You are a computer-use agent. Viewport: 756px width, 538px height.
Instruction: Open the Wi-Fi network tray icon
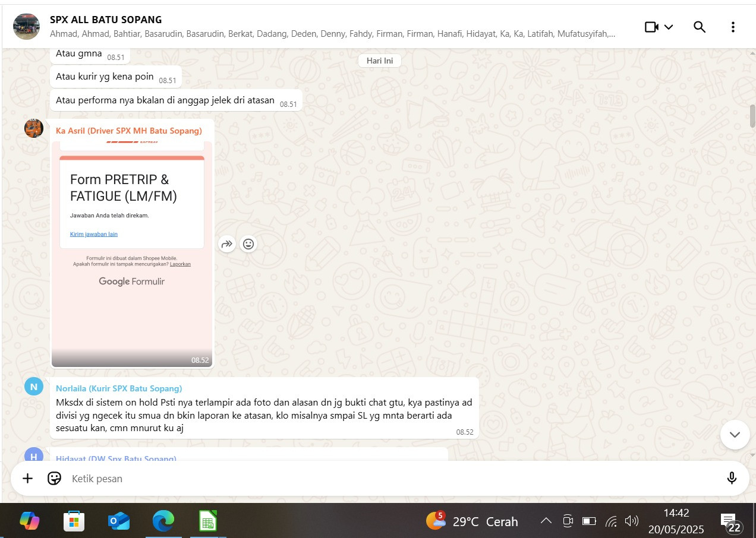pos(611,521)
